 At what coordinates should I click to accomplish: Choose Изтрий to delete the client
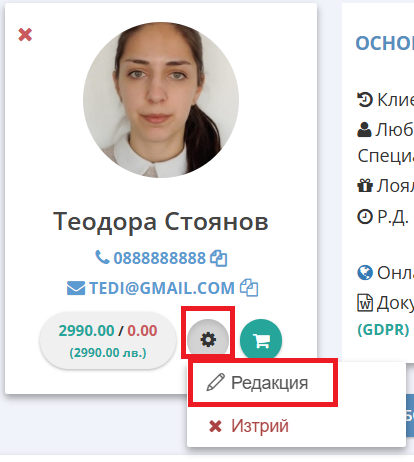249,426
